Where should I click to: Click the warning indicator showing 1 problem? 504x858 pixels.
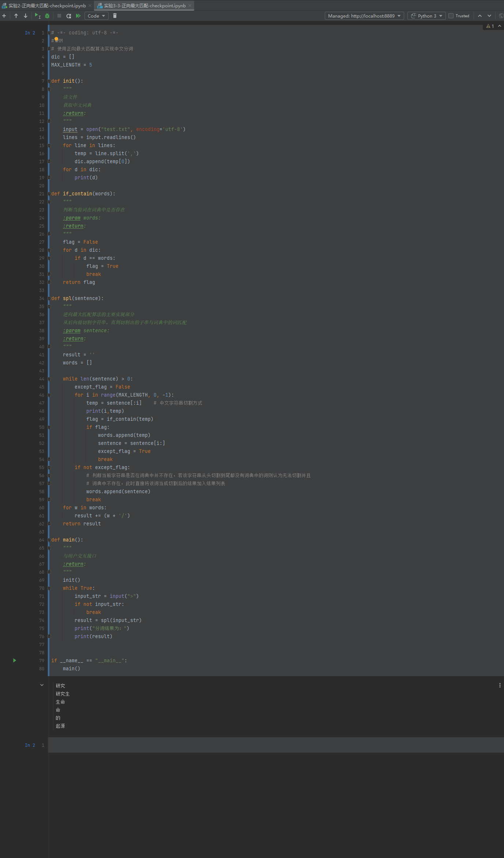pyautogui.click(x=490, y=26)
